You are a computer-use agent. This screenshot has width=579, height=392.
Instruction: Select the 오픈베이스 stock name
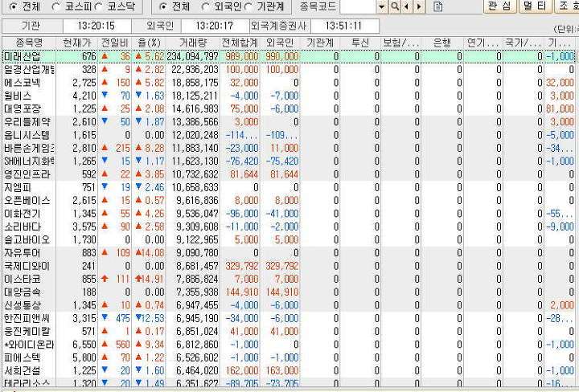[x=27, y=200]
